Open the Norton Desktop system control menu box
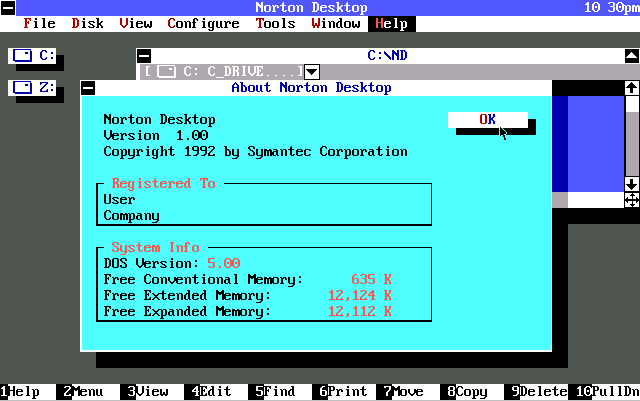The image size is (640, 401). point(8,8)
